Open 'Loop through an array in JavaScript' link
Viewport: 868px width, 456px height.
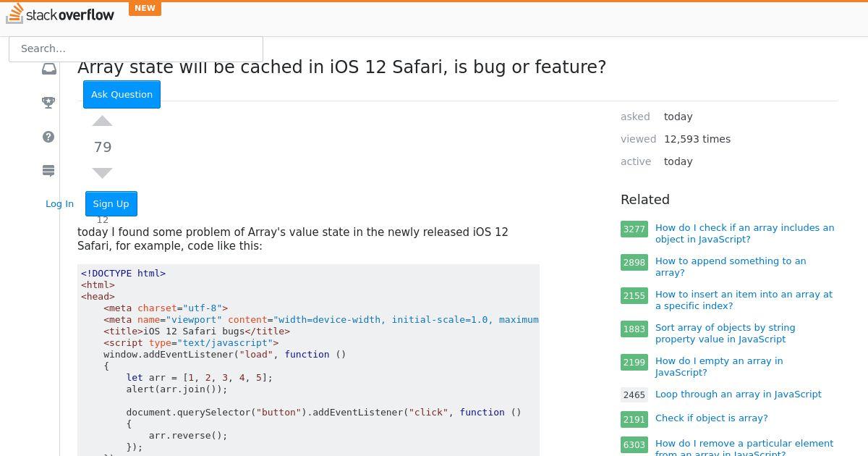pyautogui.click(x=739, y=394)
